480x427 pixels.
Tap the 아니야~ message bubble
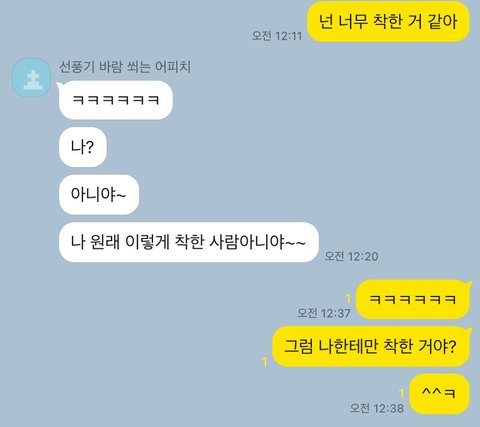coord(99,194)
